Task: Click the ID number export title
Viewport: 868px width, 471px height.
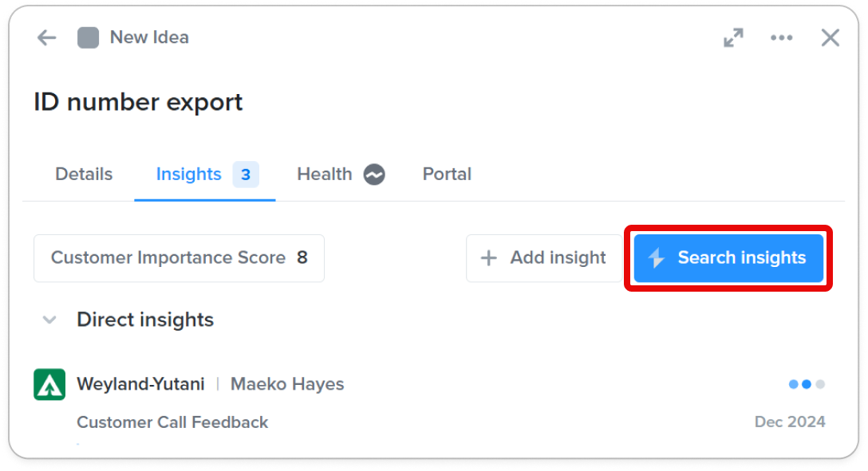Action: click(x=138, y=102)
